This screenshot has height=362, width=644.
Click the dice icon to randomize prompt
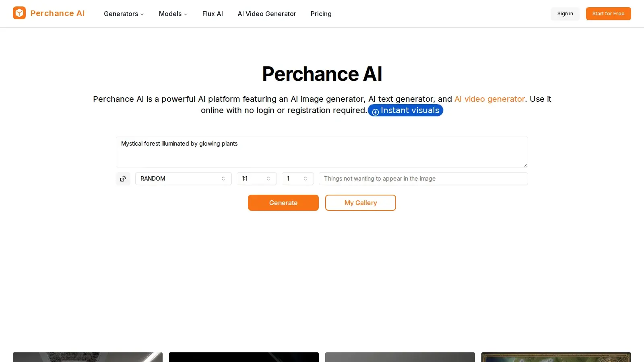pyautogui.click(x=123, y=179)
